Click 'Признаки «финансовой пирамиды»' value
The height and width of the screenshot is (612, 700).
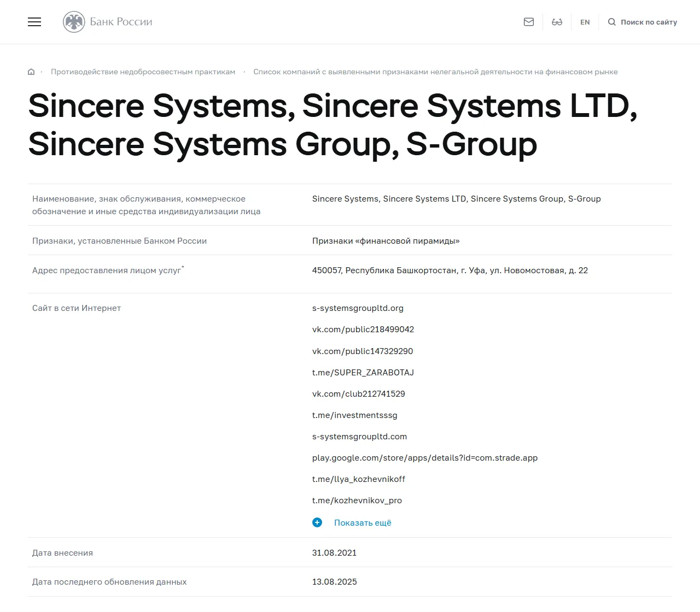[386, 240]
